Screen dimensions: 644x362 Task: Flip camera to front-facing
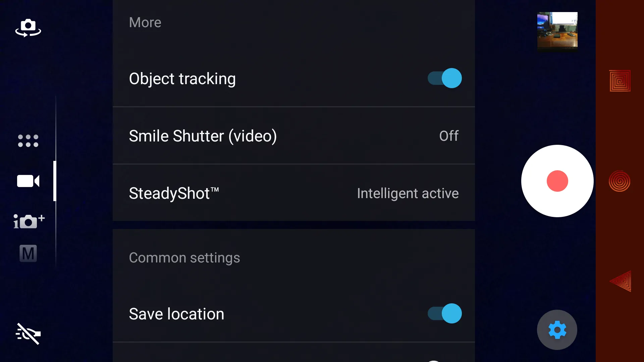tap(28, 28)
